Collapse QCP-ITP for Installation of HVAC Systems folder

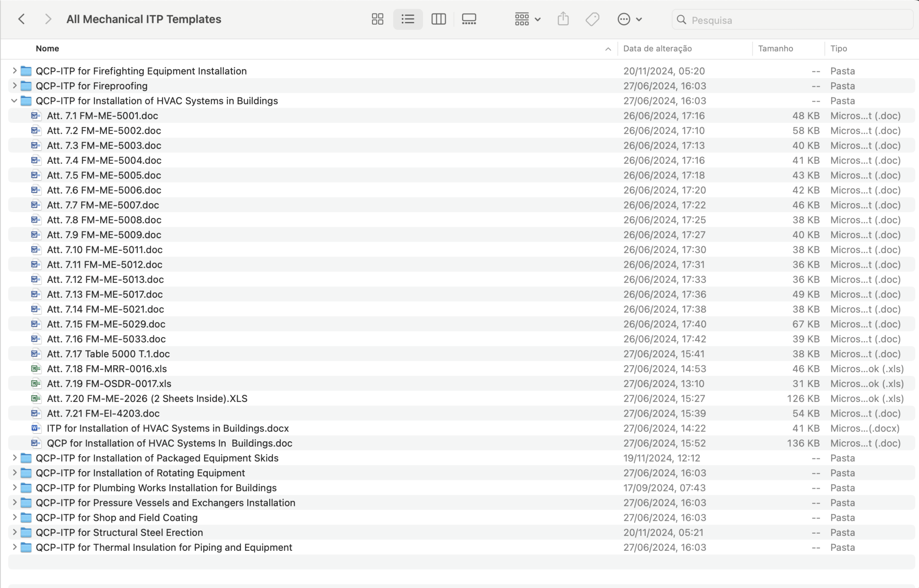click(14, 100)
